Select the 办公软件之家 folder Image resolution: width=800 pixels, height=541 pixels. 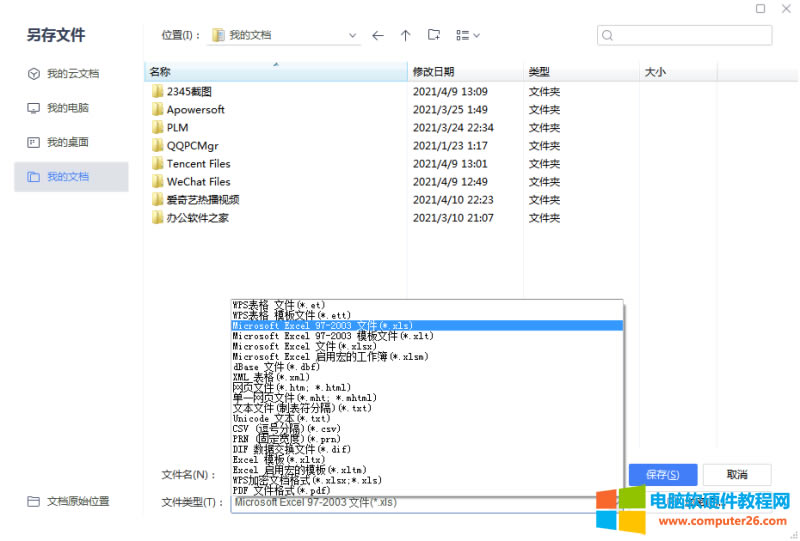pyautogui.click(x=197, y=218)
